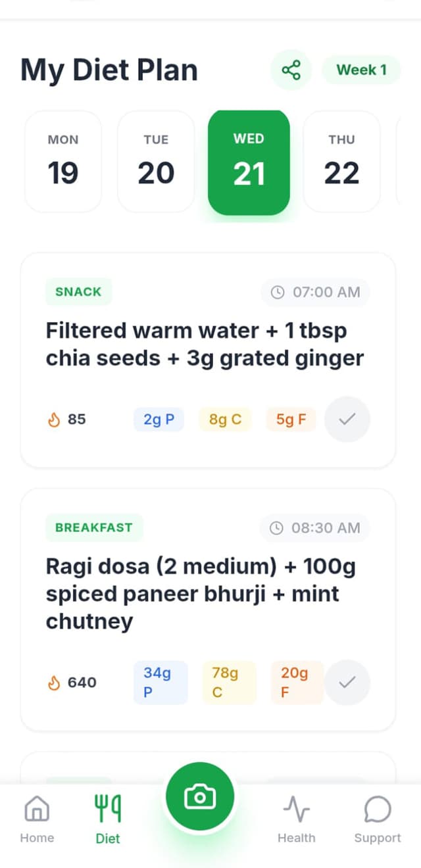
Task: Open the Ragi dosa breakfast meal title
Action: tap(201, 593)
